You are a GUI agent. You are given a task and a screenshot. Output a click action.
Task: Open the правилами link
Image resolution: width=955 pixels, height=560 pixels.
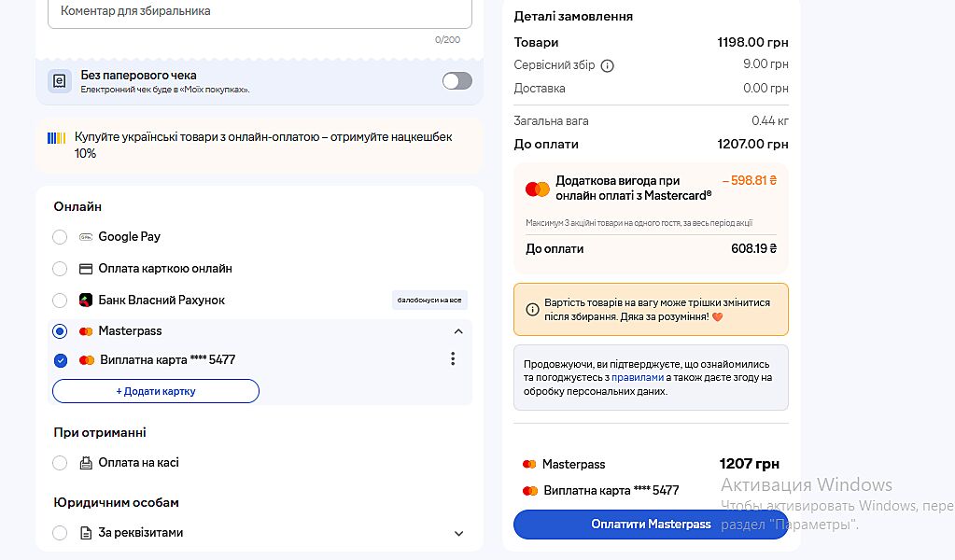pos(638,378)
